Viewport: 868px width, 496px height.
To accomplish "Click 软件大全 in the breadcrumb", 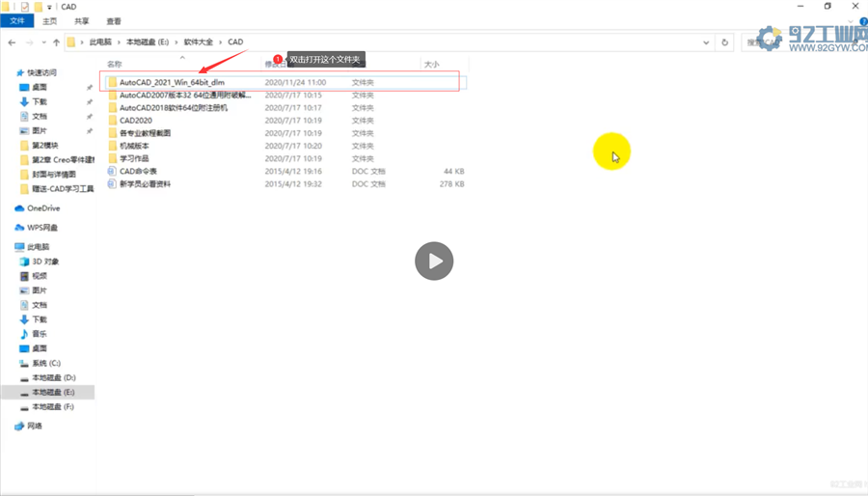I will click(x=198, y=42).
